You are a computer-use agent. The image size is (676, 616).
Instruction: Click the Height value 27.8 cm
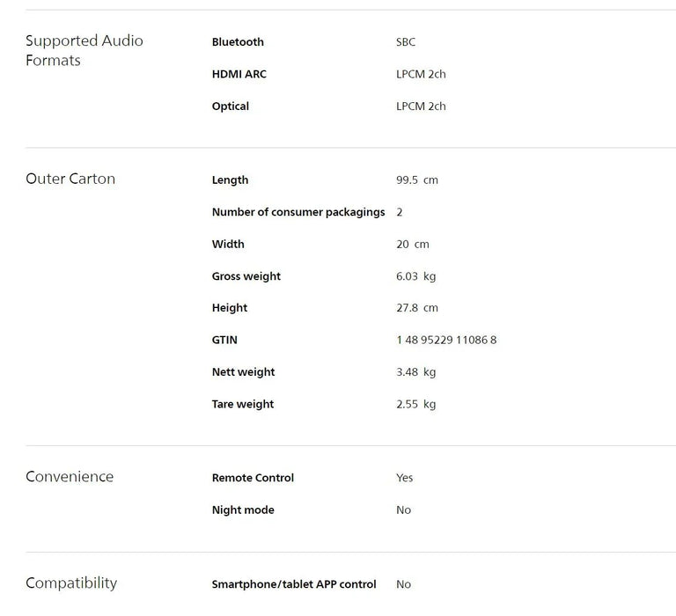416,308
